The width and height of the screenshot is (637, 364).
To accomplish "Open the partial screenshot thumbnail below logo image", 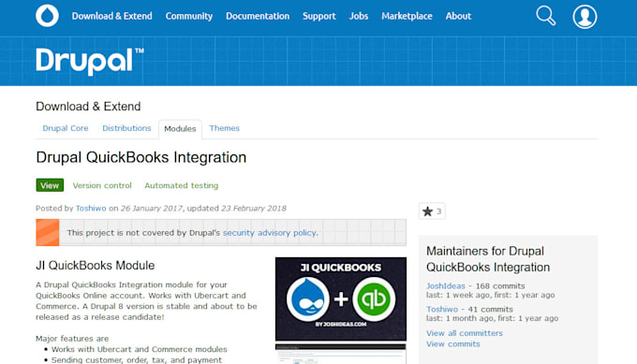I will pos(340,354).
